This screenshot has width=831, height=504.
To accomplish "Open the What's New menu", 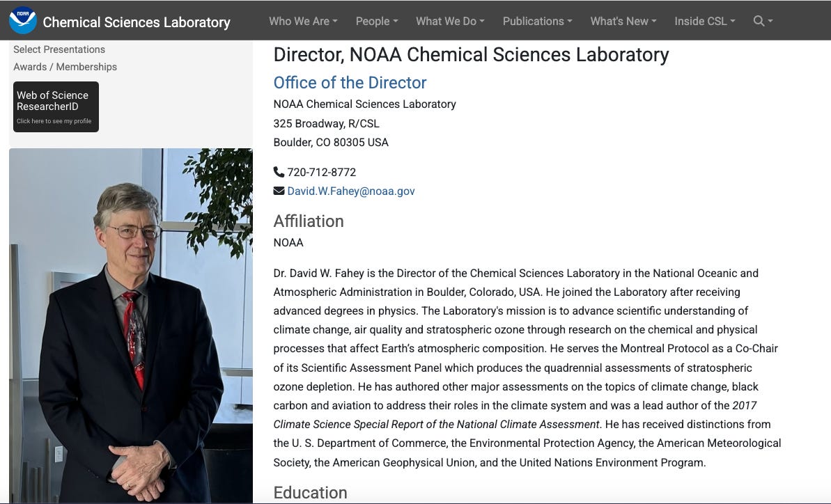I will tap(623, 21).
